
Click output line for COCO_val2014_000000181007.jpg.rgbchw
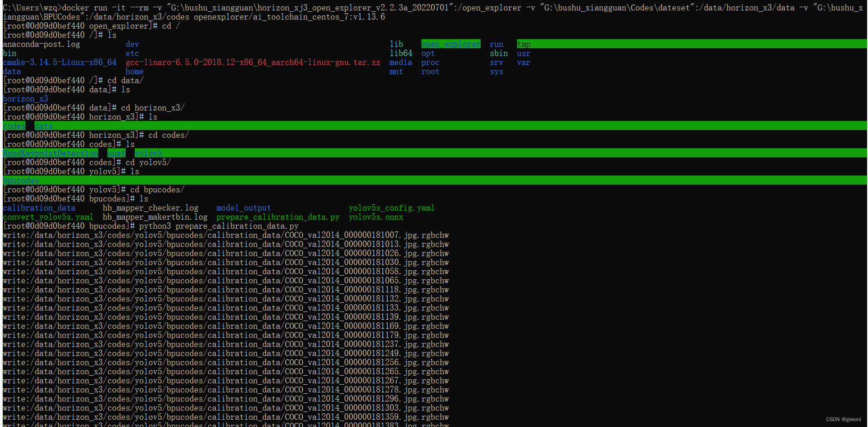[226, 235]
